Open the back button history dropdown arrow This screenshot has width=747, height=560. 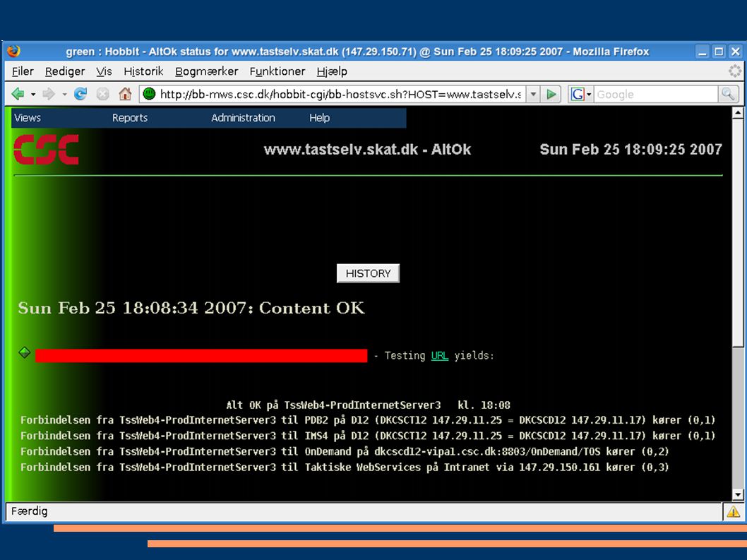coord(33,95)
